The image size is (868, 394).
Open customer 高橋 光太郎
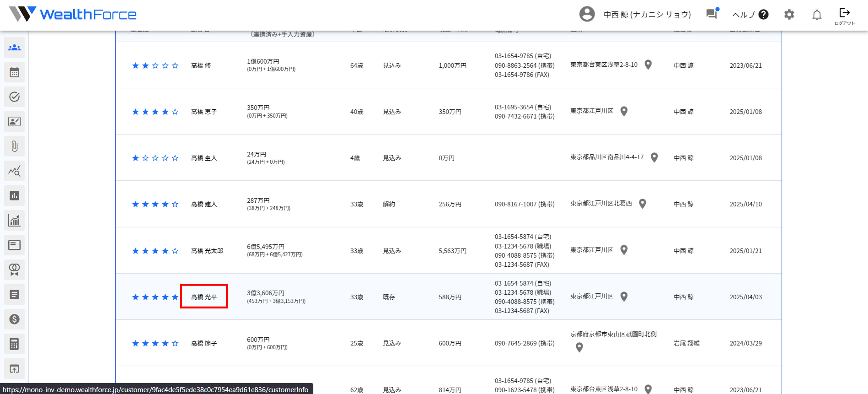(x=207, y=251)
